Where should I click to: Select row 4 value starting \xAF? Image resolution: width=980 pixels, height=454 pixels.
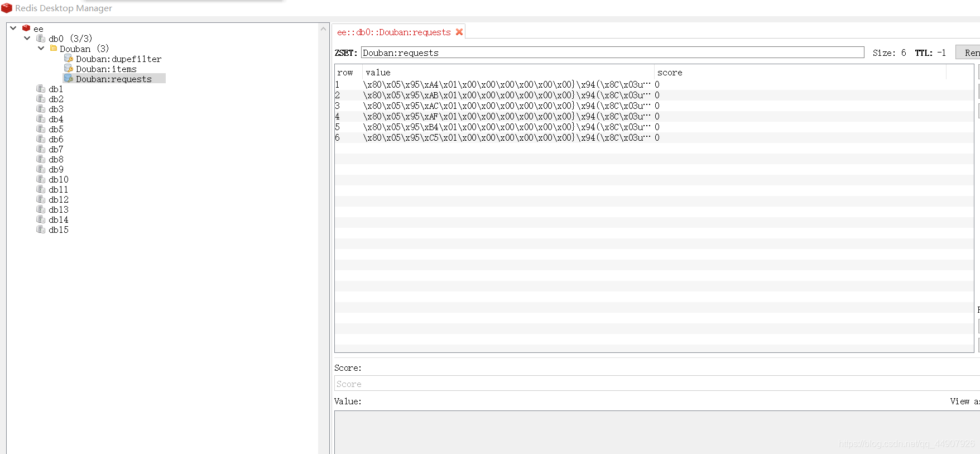507,116
